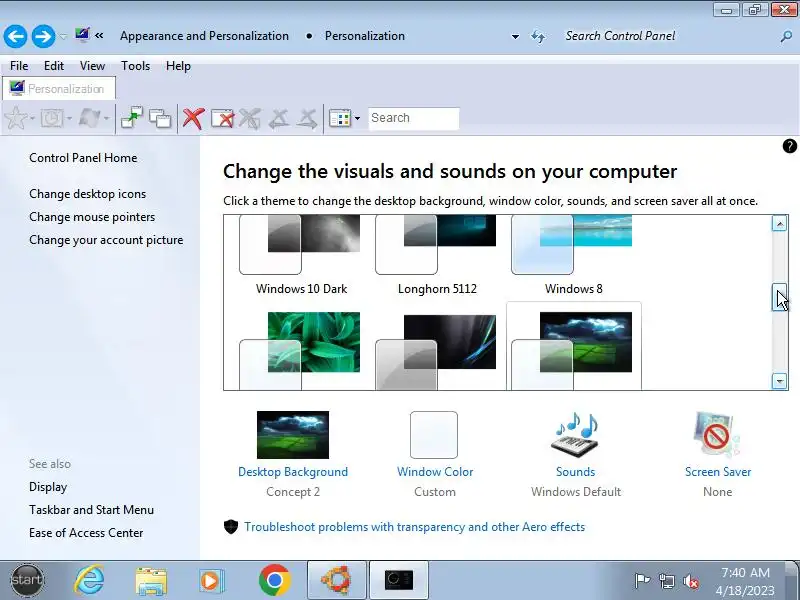The width and height of the screenshot is (800, 600).
Task: Open Control Panel Home
Action: [83, 158]
